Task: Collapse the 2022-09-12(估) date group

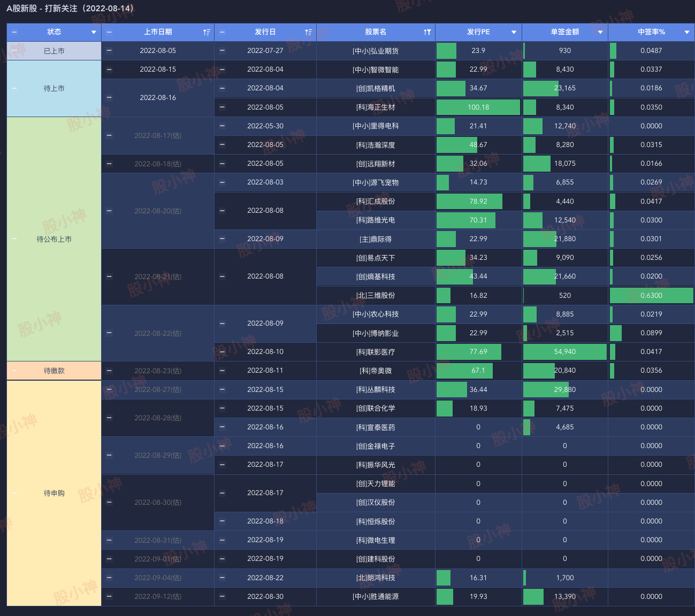Action: pyautogui.click(x=109, y=596)
